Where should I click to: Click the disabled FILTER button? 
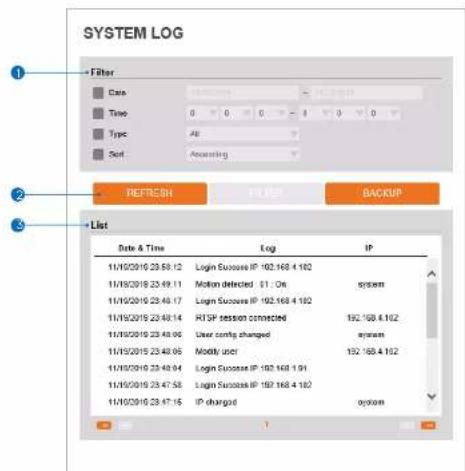(266, 193)
